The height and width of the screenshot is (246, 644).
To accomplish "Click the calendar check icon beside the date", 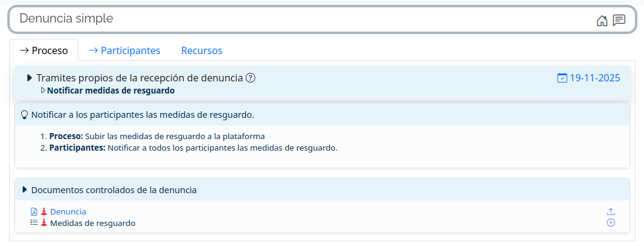I will pyautogui.click(x=562, y=78).
